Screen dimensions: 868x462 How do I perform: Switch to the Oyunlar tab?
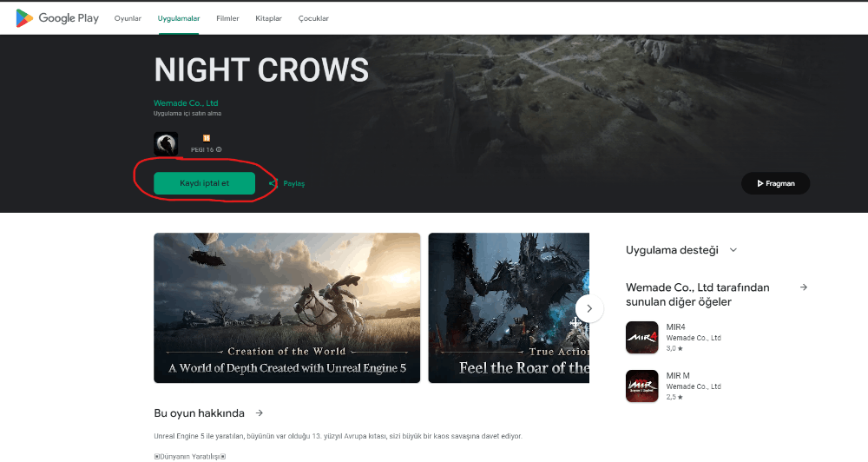128,18
